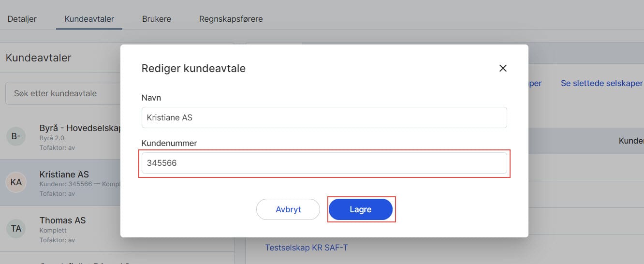Open the Se slettede selskaper link

(x=601, y=83)
